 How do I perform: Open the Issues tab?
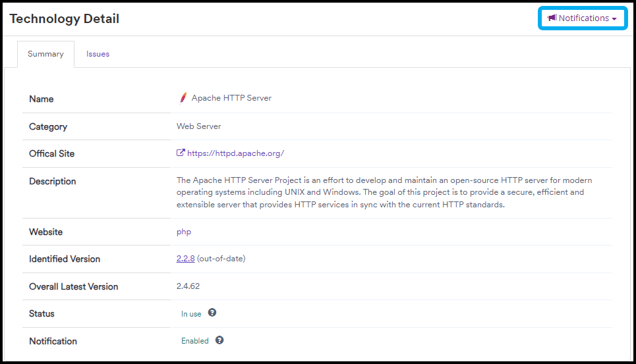coord(98,54)
